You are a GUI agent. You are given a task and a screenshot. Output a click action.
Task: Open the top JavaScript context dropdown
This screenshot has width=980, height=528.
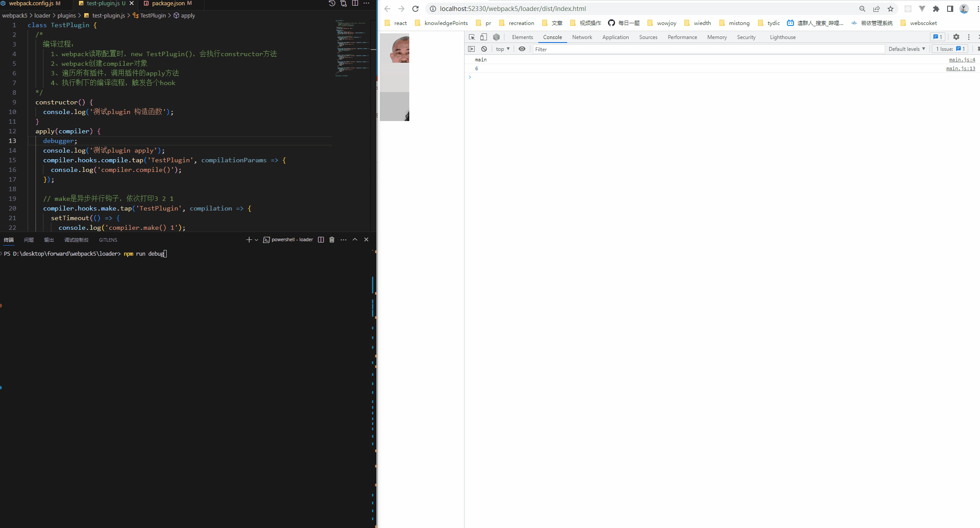(x=503, y=49)
